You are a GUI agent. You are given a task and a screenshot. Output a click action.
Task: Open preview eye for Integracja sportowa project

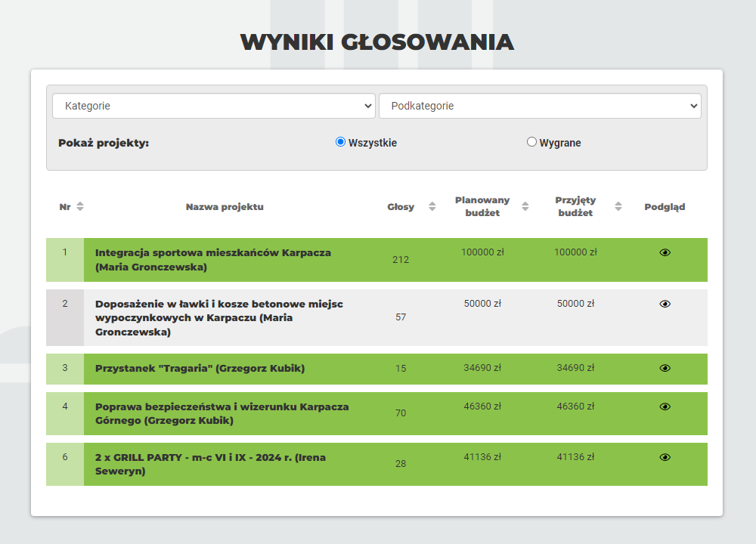click(x=665, y=252)
